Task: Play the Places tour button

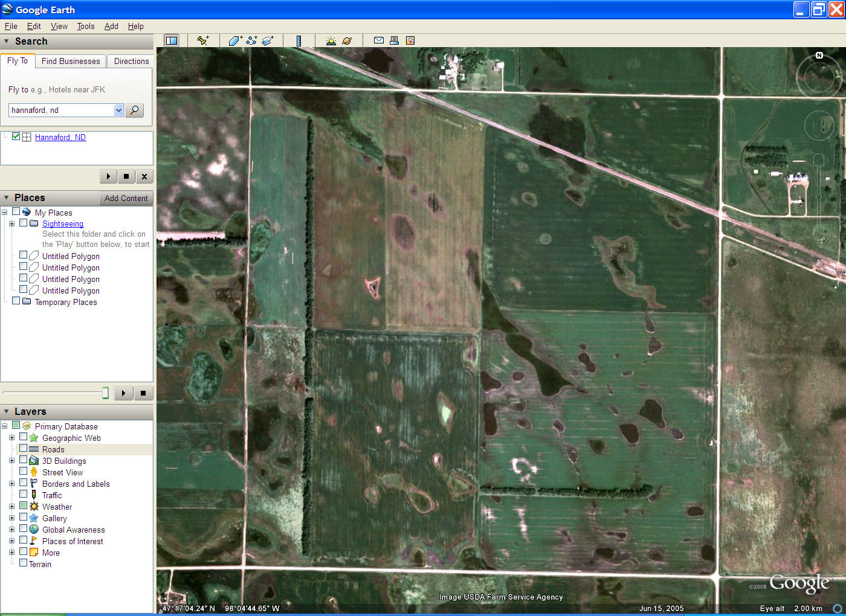Action: (x=123, y=393)
